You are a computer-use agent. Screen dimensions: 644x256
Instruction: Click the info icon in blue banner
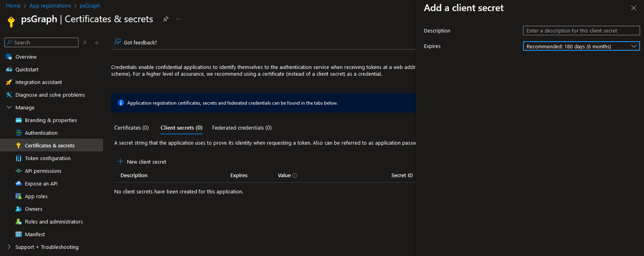click(121, 103)
